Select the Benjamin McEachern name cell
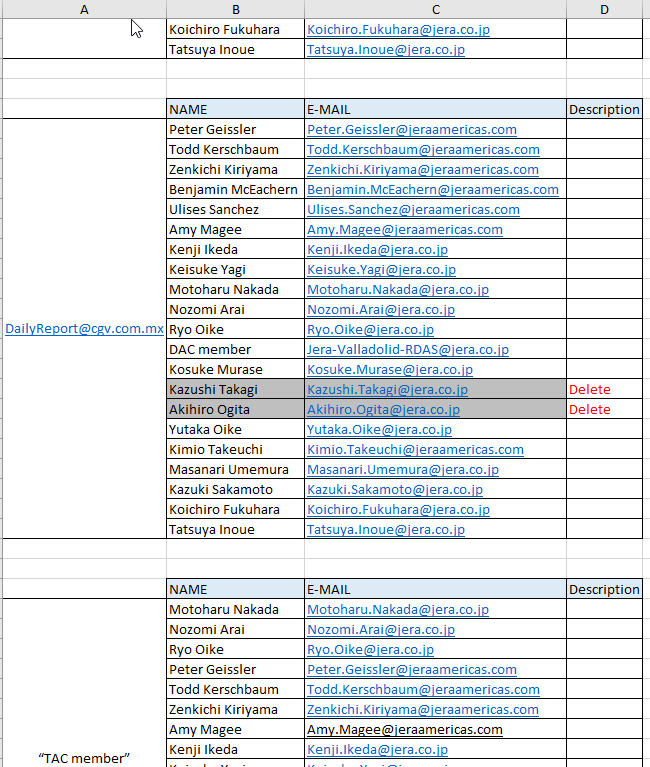 [235, 189]
